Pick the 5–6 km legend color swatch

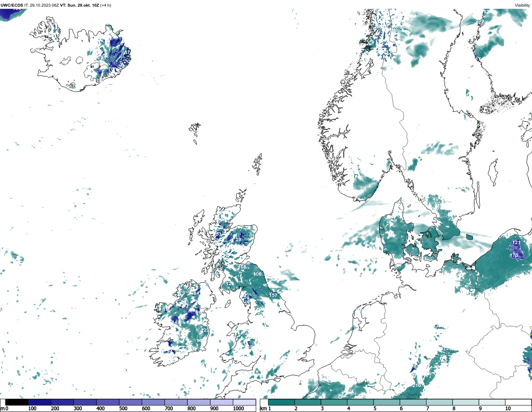pos(387,402)
